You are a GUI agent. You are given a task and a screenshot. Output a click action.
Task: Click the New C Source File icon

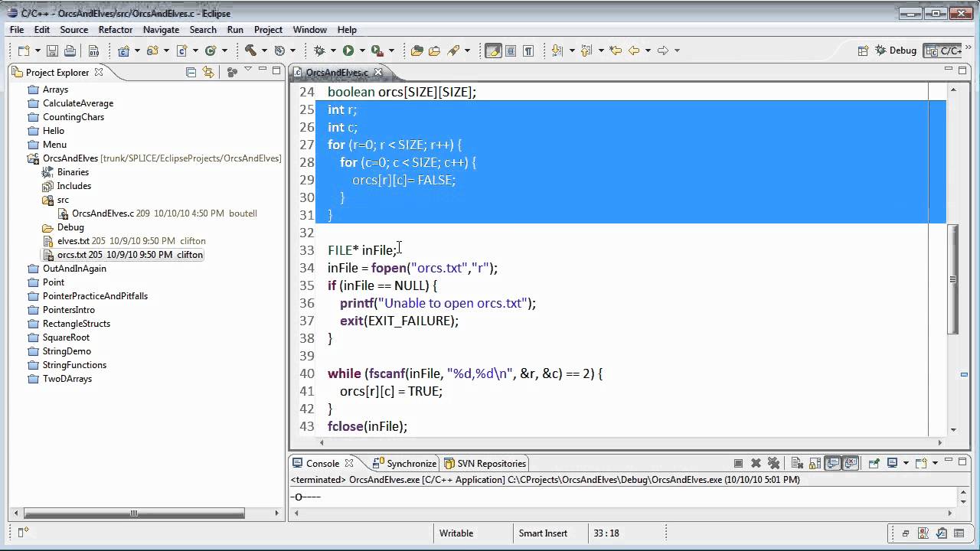tap(181, 51)
